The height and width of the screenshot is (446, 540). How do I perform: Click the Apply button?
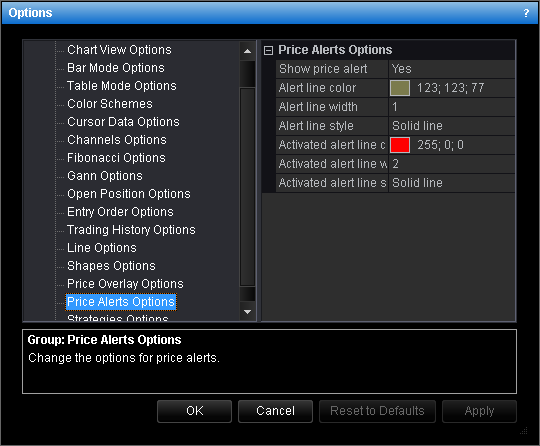pos(479,411)
